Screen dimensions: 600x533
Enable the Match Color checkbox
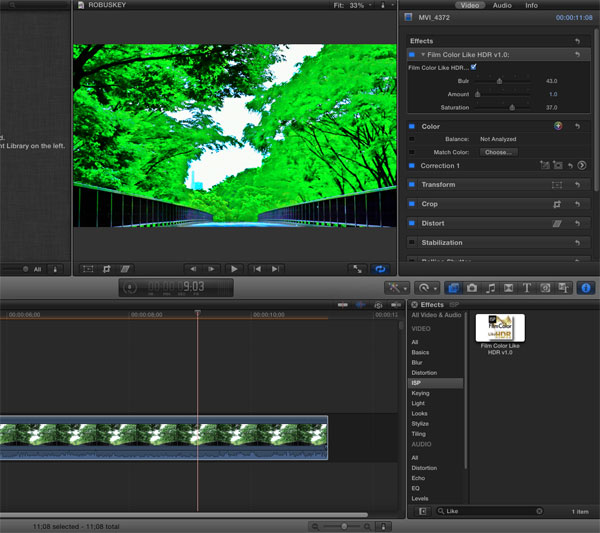[412, 152]
